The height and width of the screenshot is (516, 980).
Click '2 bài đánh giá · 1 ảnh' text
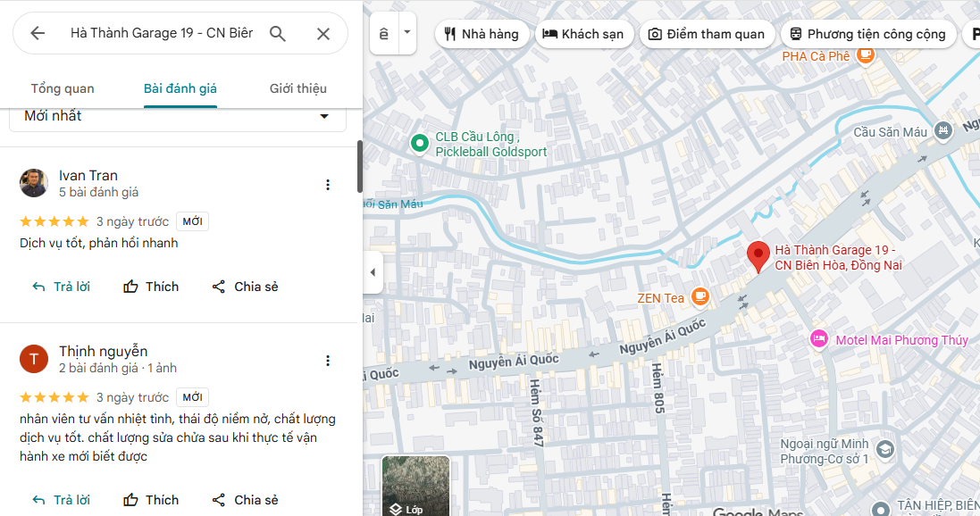[x=118, y=369]
